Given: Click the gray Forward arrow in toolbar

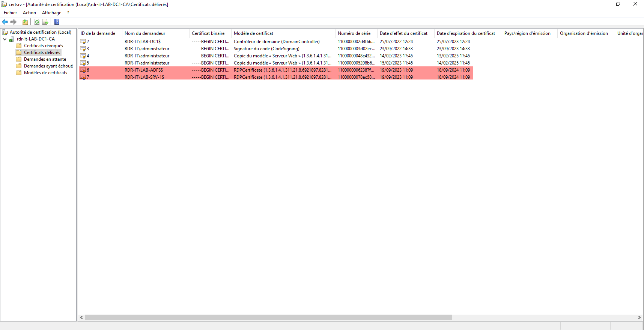Looking at the screenshot, I should [x=14, y=22].
